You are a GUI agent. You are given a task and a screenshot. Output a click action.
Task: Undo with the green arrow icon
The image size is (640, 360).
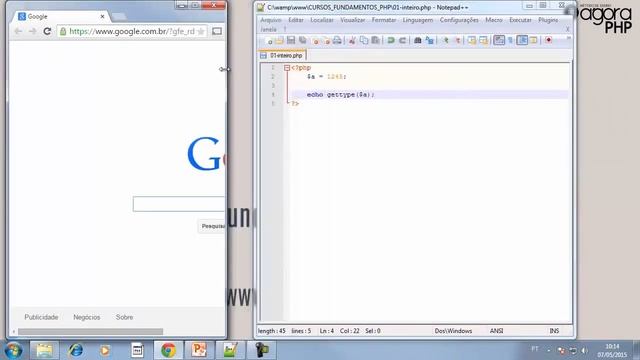click(x=391, y=40)
